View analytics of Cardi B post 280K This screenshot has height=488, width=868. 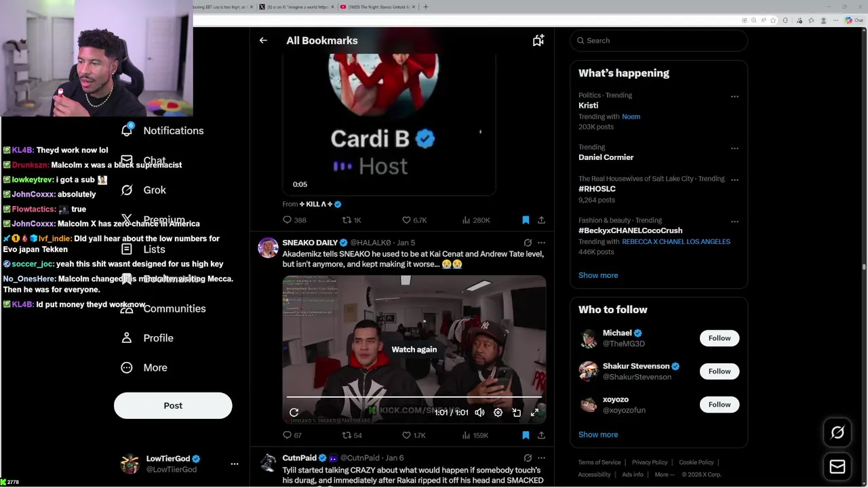pos(475,220)
